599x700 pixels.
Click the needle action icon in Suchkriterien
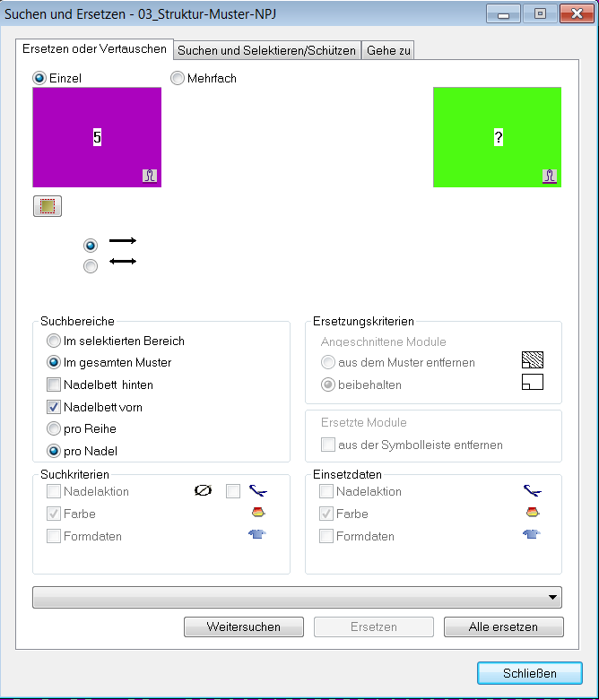click(258, 490)
